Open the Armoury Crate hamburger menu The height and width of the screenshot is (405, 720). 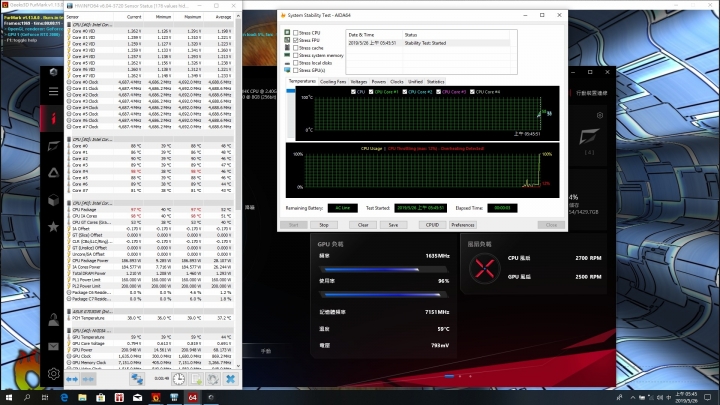(53, 91)
